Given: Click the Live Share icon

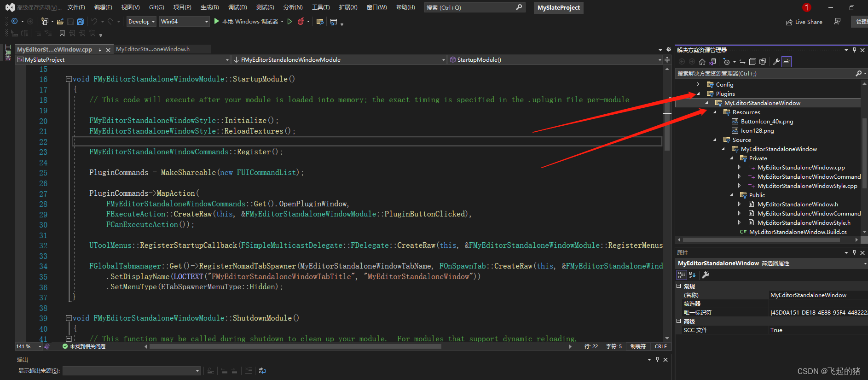Looking at the screenshot, I should 789,22.
